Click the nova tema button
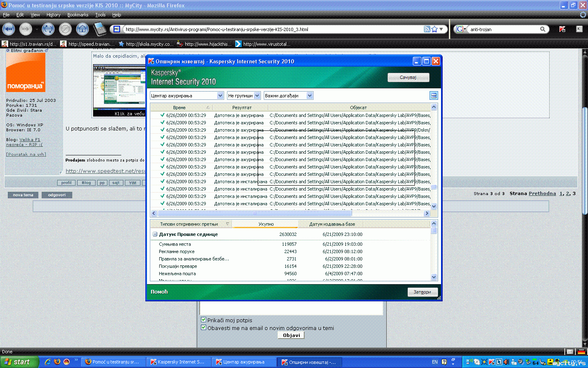This screenshot has height=368, width=588. tap(23, 195)
